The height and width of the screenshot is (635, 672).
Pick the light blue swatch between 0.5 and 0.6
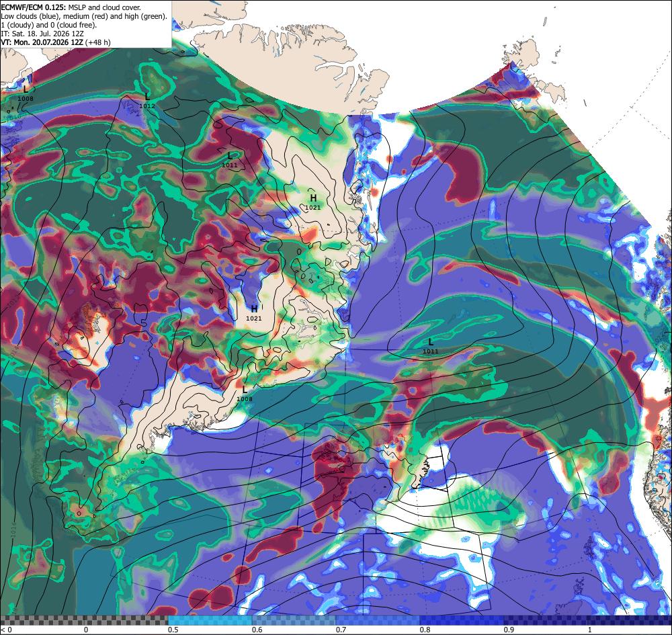click(x=210, y=620)
